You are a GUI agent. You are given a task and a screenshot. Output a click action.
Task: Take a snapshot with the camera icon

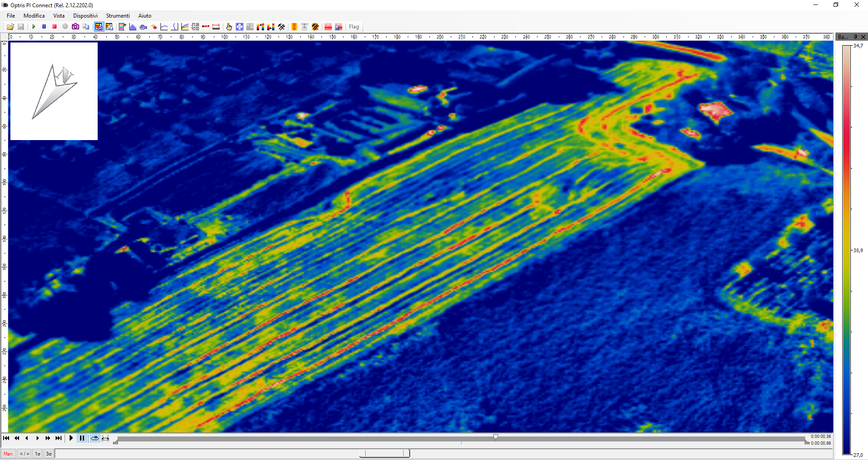pyautogui.click(x=75, y=27)
